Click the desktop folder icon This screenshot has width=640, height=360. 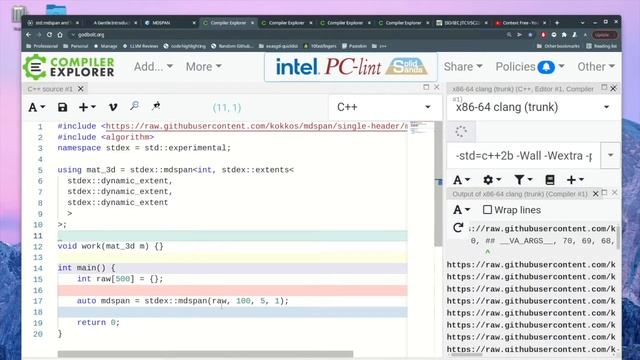coord(56,9)
